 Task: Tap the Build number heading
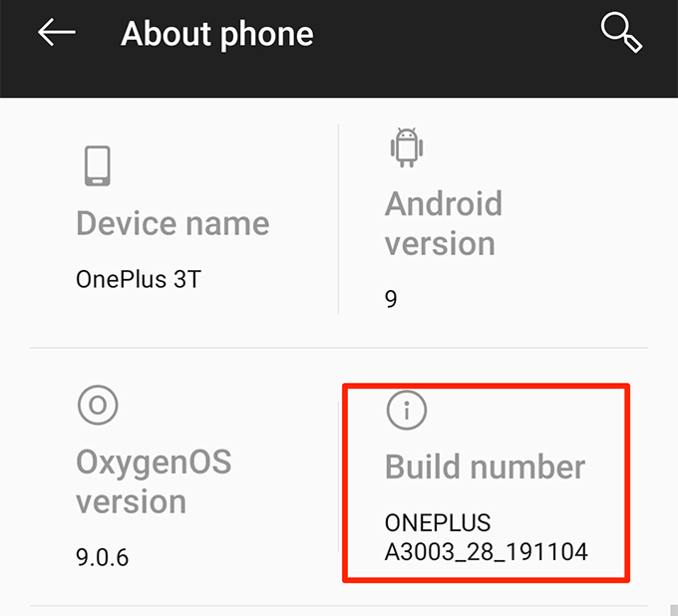[x=485, y=466]
